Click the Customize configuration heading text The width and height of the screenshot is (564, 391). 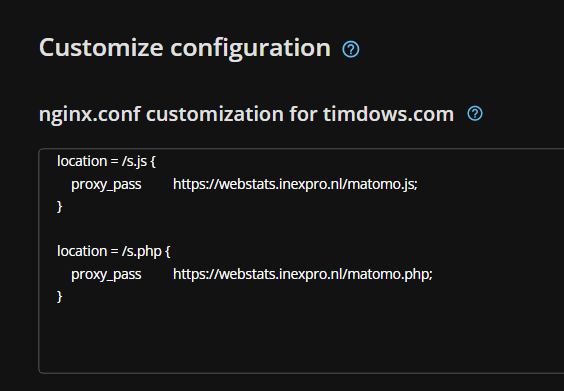tap(185, 48)
